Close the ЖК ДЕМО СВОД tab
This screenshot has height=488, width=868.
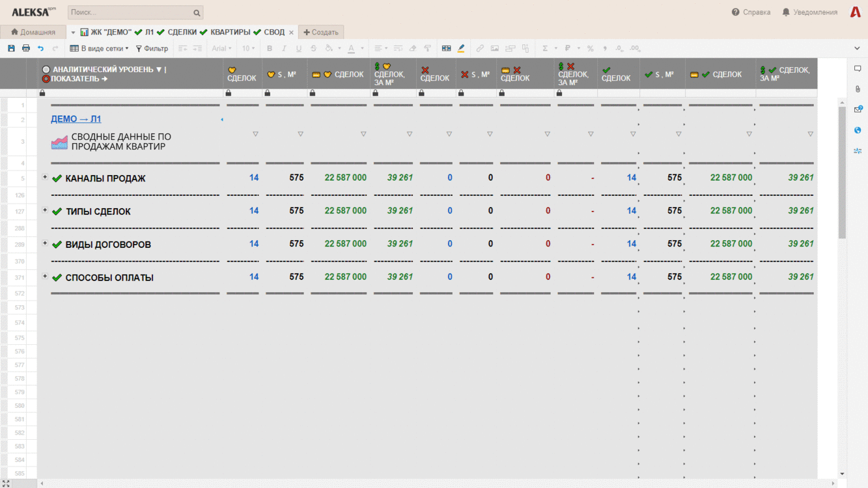[291, 33]
